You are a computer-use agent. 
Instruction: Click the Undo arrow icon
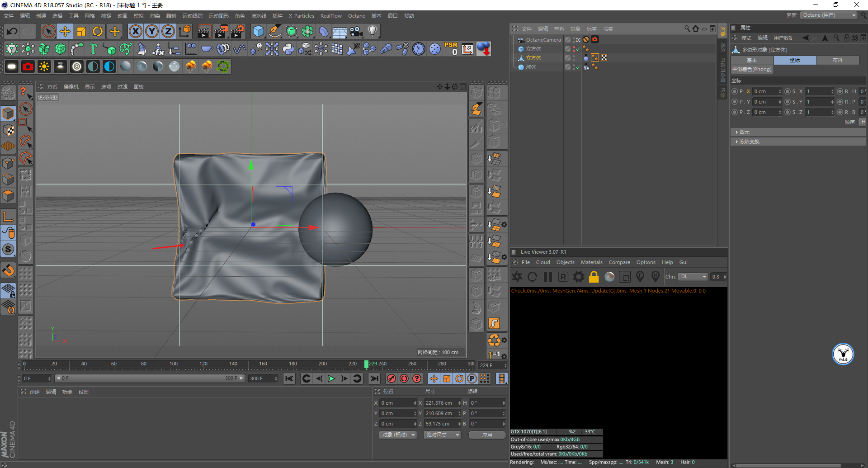tap(12, 31)
